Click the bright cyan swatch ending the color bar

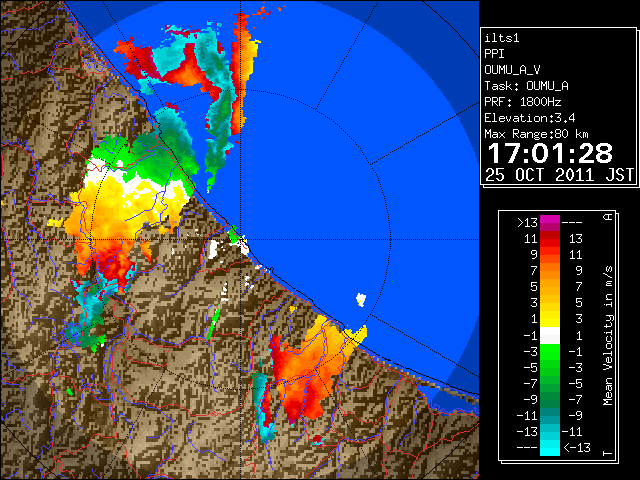[x=550, y=447]
